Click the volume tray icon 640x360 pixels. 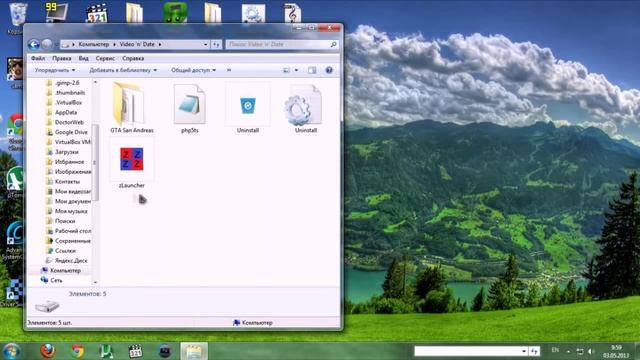pos(591,351)
